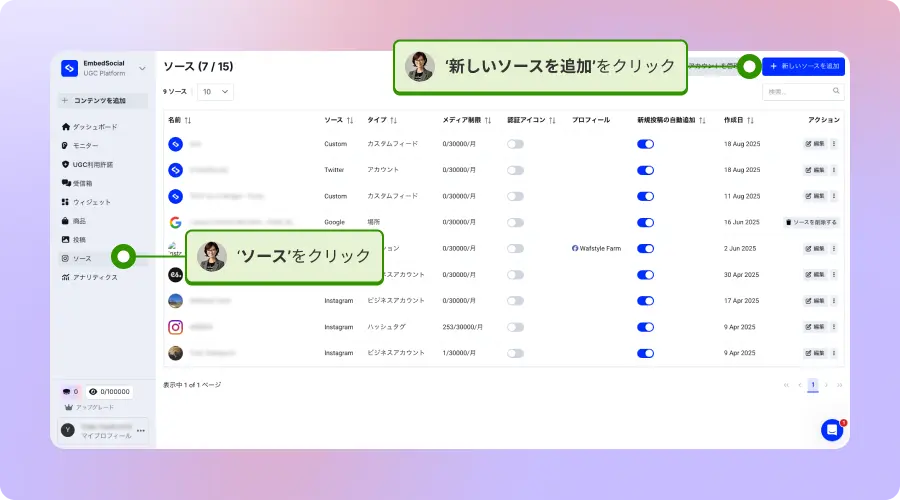900x500 pixels.
Task: Click the inbox icon for 受信箱
Action: click(65, 183)
